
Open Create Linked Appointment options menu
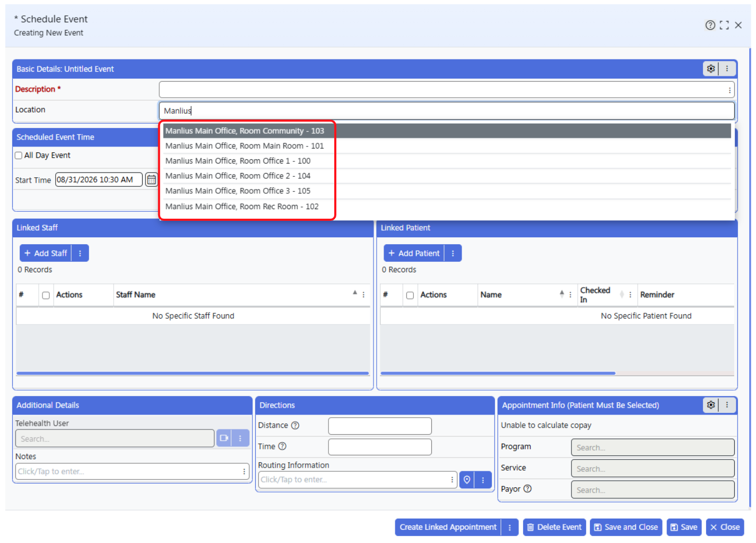(x=510, y=527)
